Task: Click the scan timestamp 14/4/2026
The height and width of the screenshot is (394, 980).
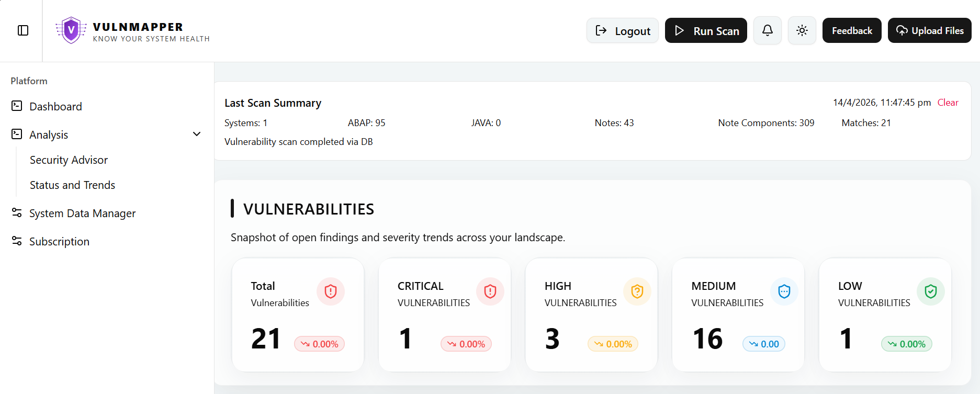Action: (x=882, y=103)
